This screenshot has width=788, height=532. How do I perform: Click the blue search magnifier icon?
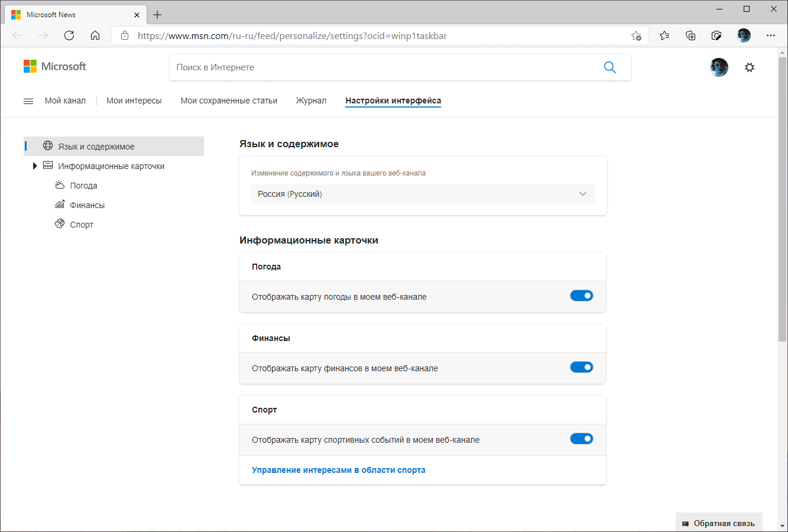click(609, 67)
